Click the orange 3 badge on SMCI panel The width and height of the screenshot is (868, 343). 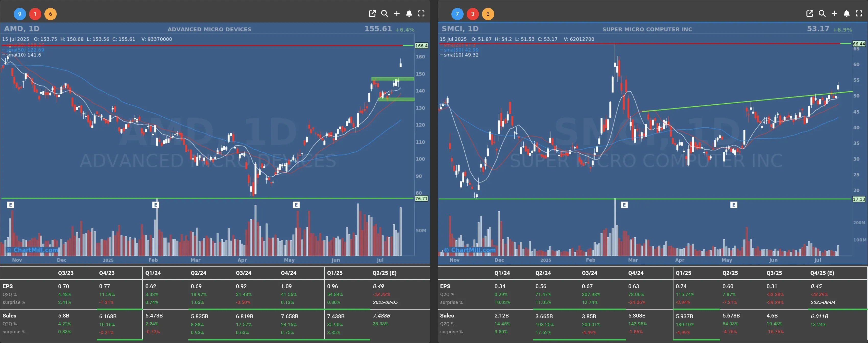[x=488, y=14]
